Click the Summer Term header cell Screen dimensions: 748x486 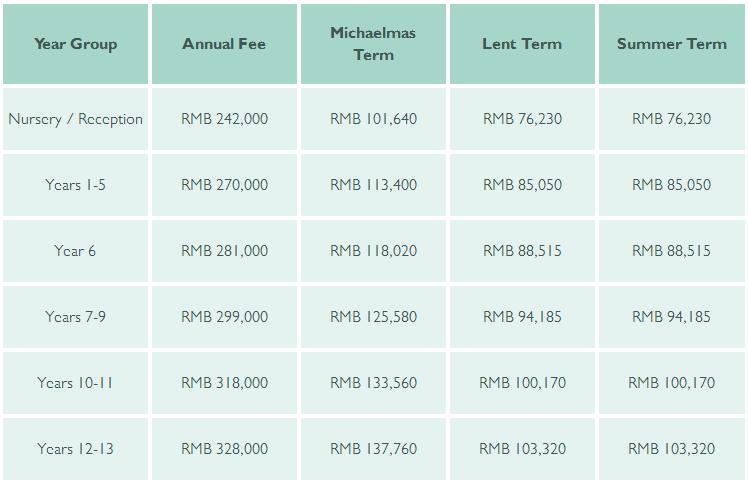(x=671, y=44)
